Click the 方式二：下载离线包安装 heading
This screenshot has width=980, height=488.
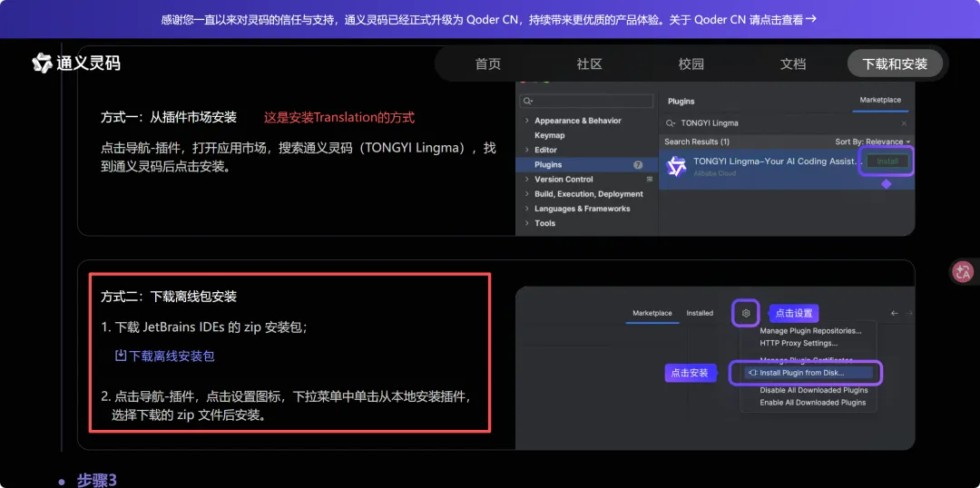[169, 297]
